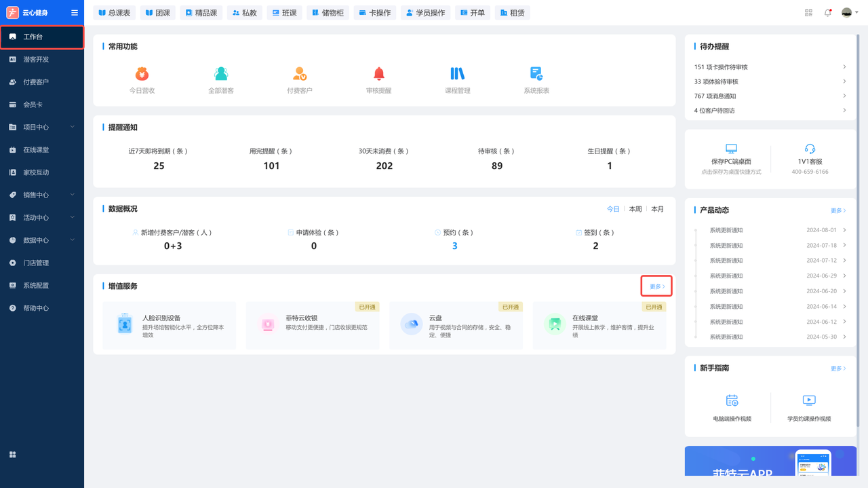Open 家校互动 sidebar menu item
The height and width of the screenshot is (488, 868).
(42, 172)
